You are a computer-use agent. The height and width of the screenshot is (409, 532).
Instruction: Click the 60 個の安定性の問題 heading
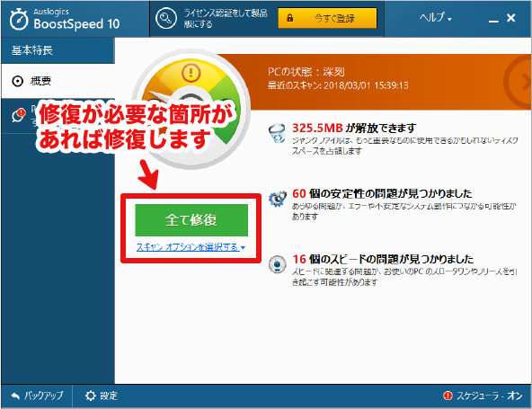point(382,193)
